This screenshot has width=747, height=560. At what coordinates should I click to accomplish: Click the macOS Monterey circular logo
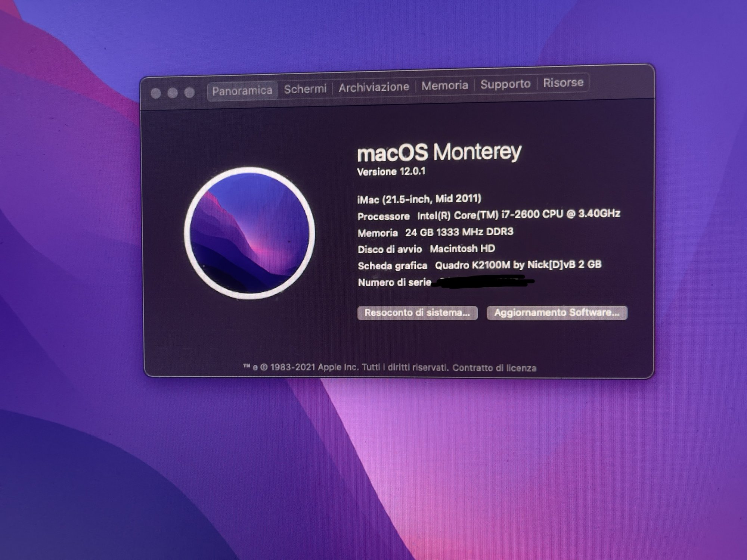(249, 233)
